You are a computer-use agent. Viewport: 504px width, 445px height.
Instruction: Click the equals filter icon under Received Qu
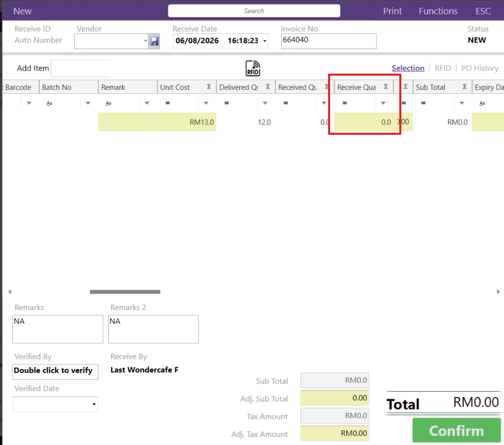point(286,103)
